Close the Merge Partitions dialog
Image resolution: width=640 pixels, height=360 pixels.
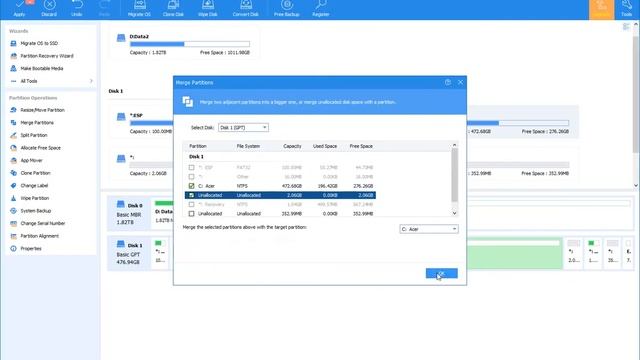click(460, 82)
